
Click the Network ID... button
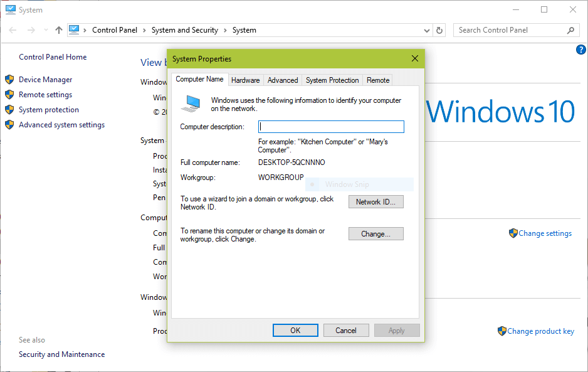[375, 202]
